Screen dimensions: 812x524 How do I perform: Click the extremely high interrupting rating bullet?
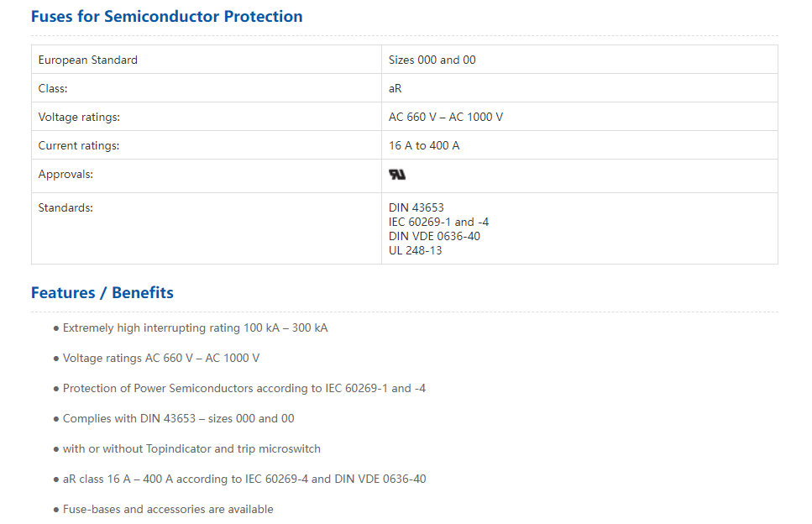click(x=191, y=327)
